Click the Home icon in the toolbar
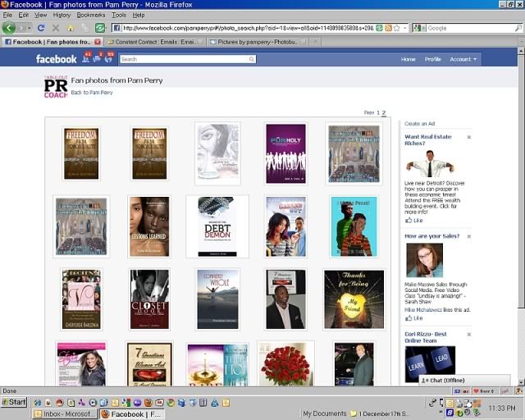The width and height of the screenshot is (525, 420). pos(71,28)
